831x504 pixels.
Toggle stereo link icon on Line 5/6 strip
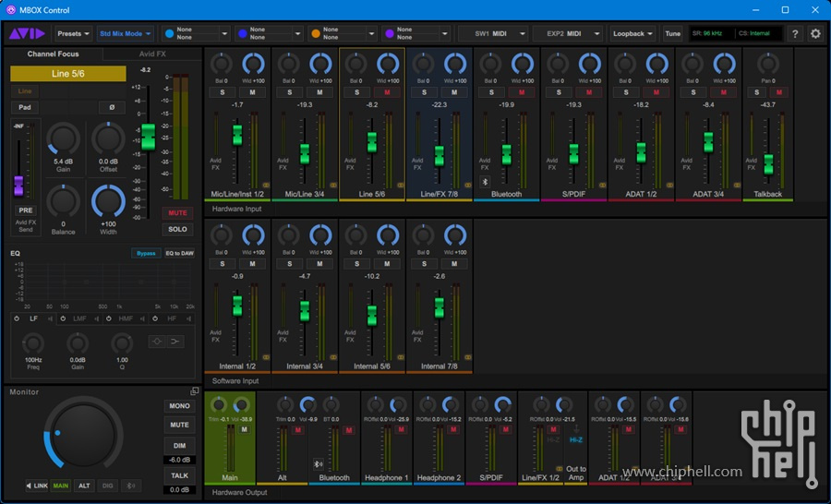click(x=401, y=186)
